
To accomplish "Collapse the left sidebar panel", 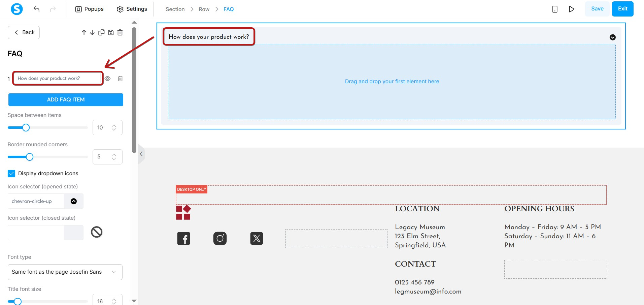I will coord(141,154).
